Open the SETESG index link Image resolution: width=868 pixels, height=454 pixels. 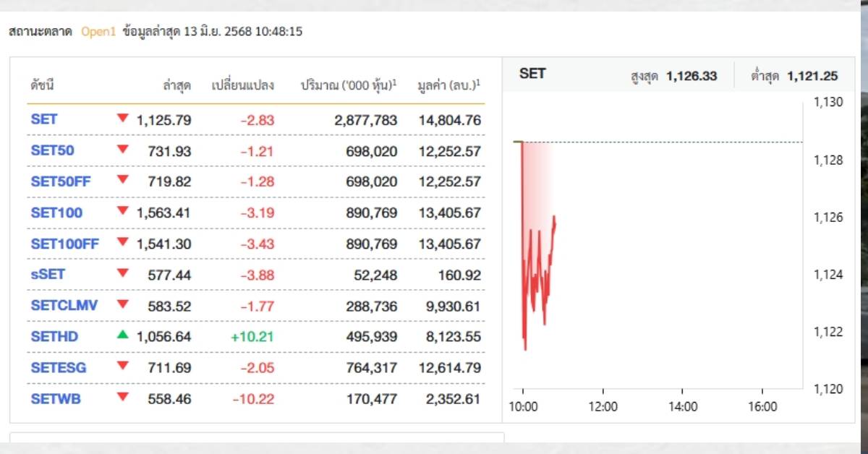[59, 367]
